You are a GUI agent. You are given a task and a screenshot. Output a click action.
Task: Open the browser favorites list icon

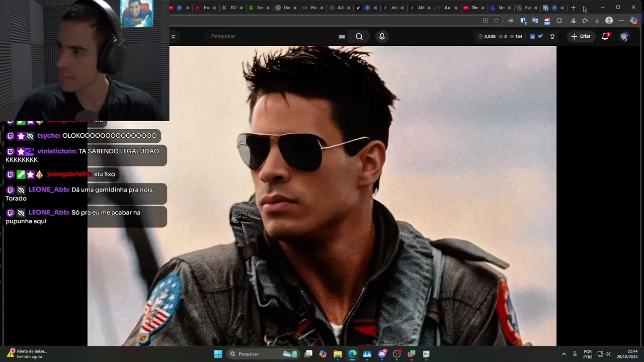[585, 21]
